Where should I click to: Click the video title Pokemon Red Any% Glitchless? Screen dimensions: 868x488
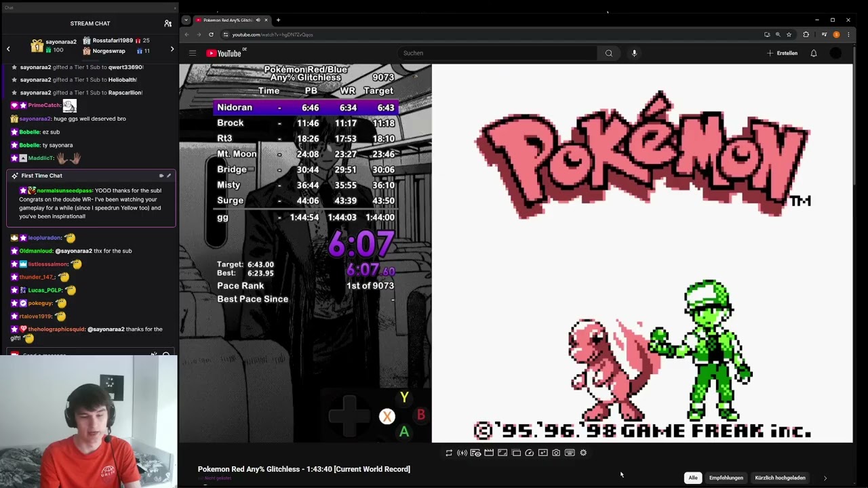(304, 469)
